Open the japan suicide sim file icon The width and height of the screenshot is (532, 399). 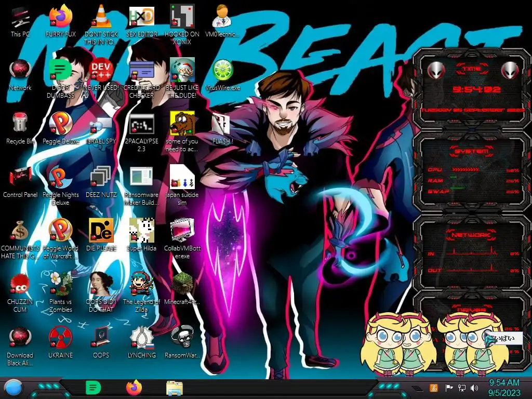tap(182, 177)
